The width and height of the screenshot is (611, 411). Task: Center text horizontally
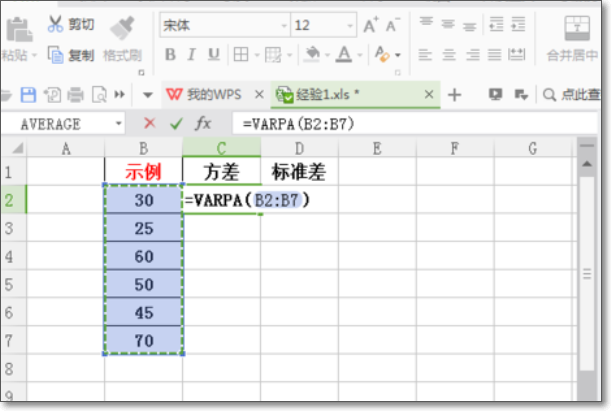[x=449, y=55]
